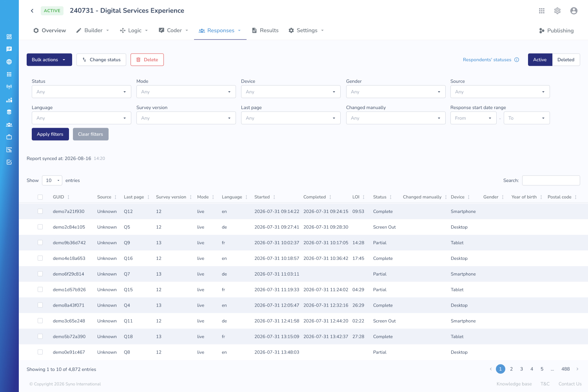
Task: Open the Builder tab menu
Action: 93,31
